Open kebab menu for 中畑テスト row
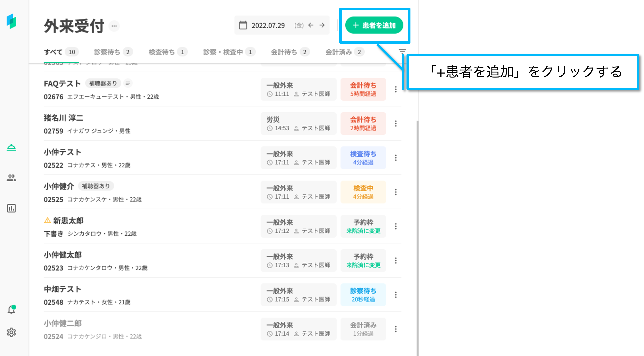The height and width of the screenshot is (356, 644). (x=396, y=295)
